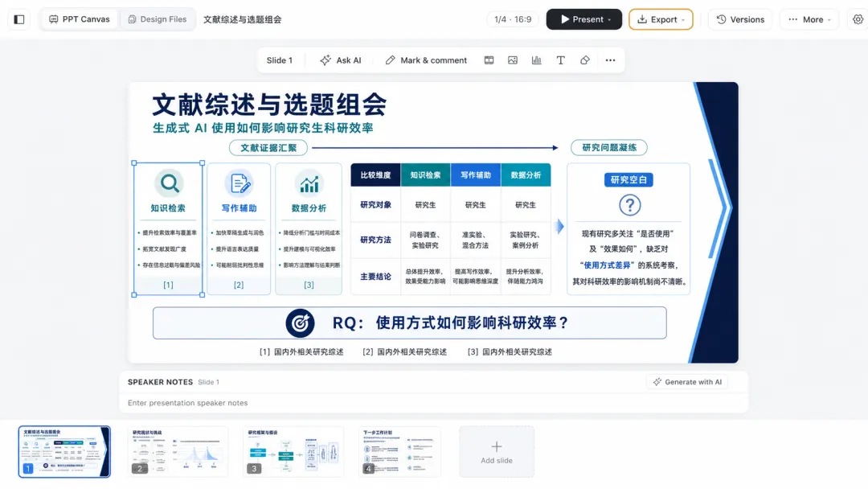Click the target icon beside RQ
Viewport: 868px width, 489px height.
click(x=300, y=323)
